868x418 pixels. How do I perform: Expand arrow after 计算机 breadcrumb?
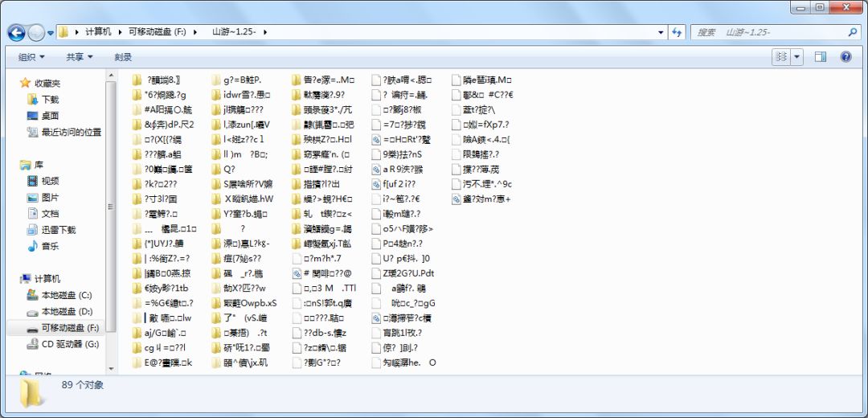click(119, 32)
